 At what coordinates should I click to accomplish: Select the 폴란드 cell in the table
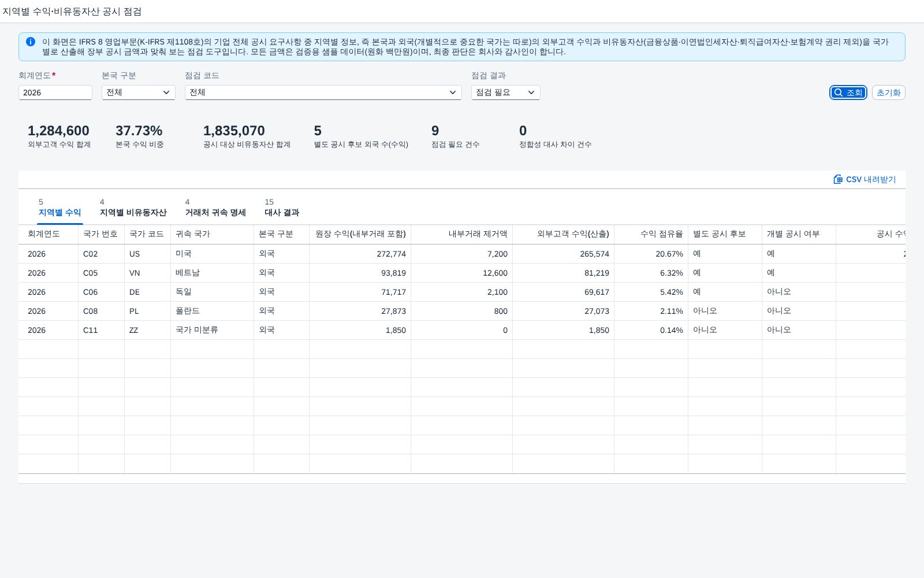point(213,311)
